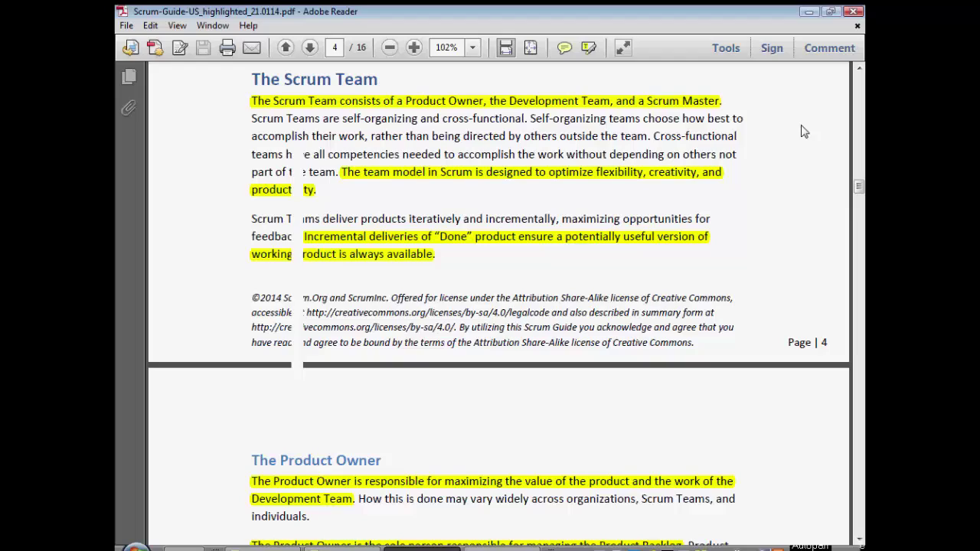Minimize the Adobe Reader window
The image size is (980, 551).
[x=809, y=11]
